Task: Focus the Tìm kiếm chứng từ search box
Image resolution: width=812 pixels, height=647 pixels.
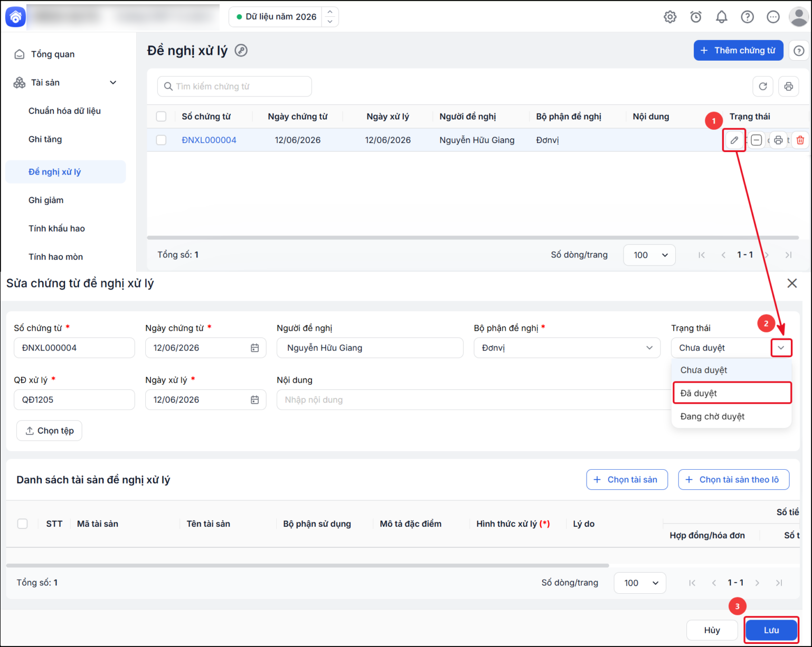Action: 234,87
